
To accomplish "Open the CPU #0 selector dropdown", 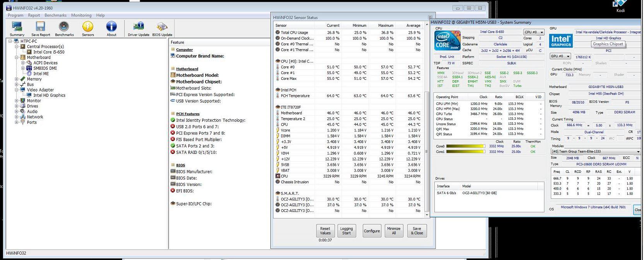I will [x=534, y=32].
